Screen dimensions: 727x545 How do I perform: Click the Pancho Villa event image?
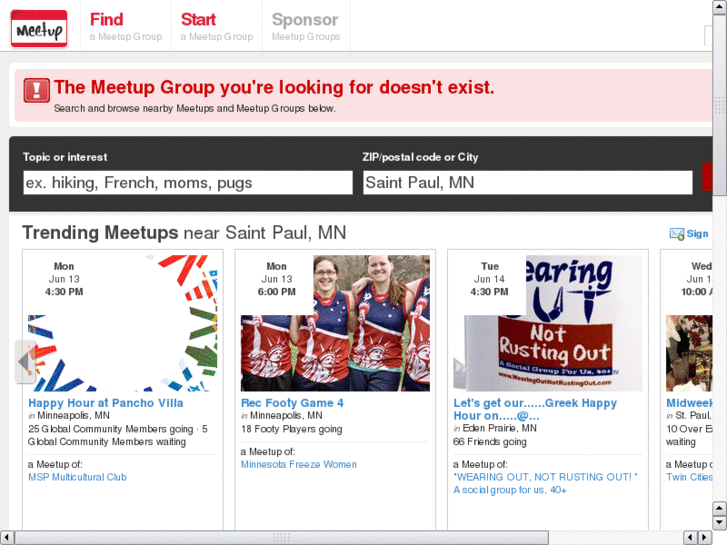[122, 323]
